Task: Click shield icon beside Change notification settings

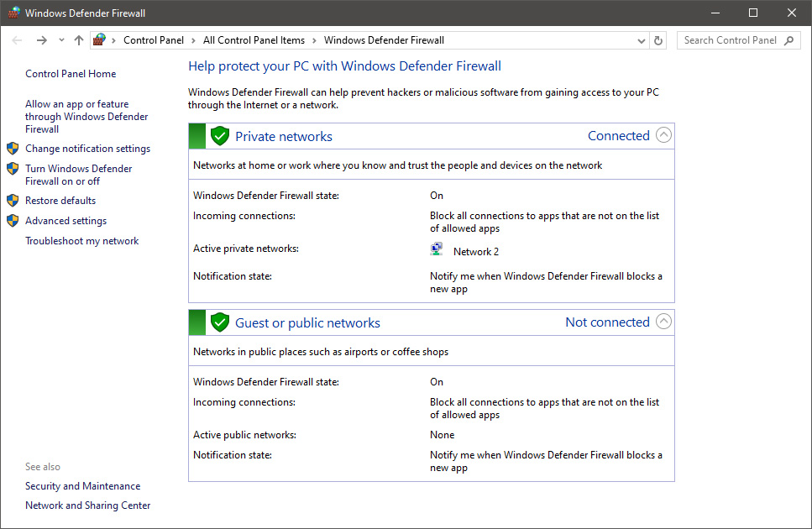Action: [13, 149]
